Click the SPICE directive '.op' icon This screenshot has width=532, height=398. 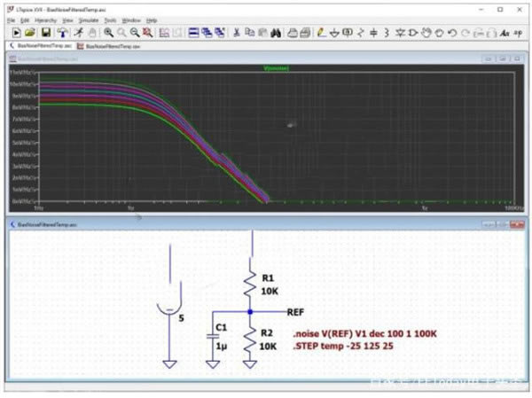coord(518,32)
